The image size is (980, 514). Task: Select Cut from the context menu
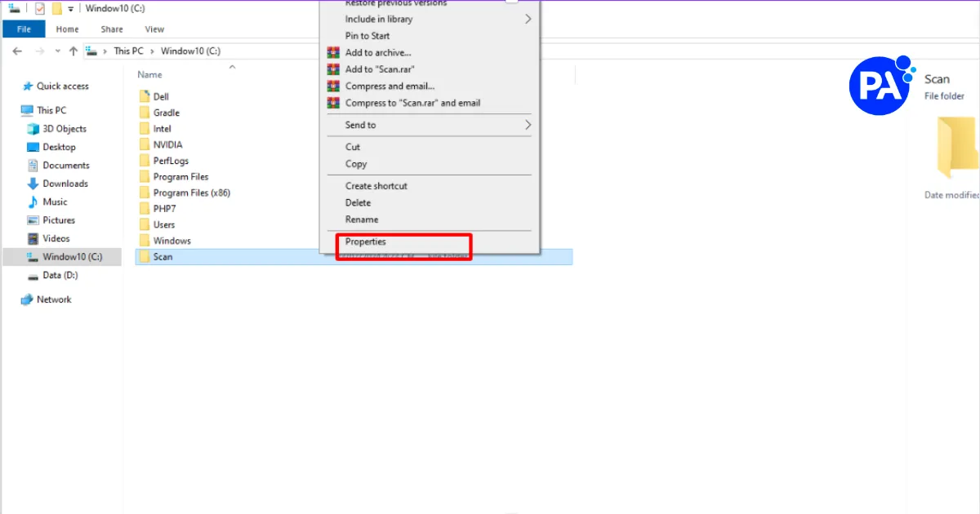click(429, 147)
